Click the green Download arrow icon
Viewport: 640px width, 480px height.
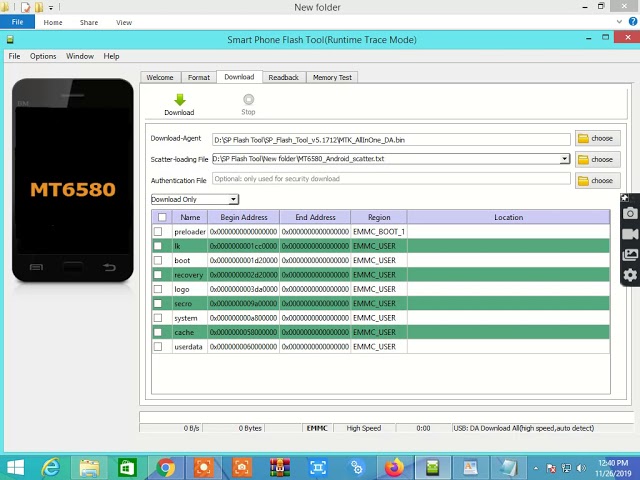(180, 100)
